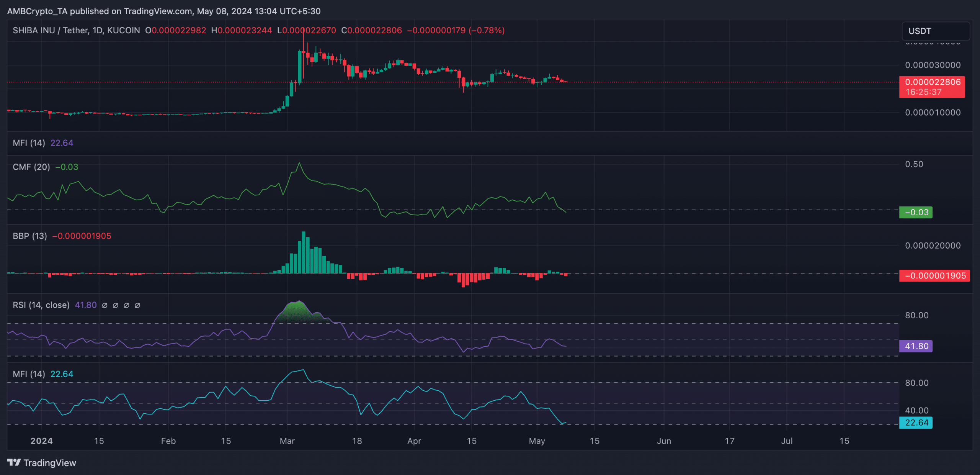
Task: Click the CMF value −0.03 in legend
Action: 67,167
